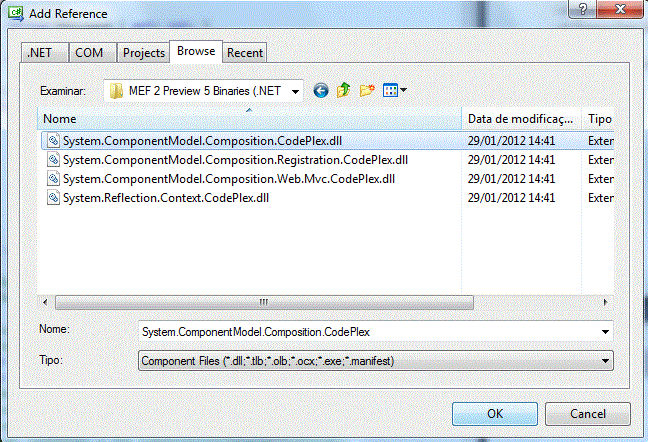The width and height of the screenshot is (648, 442).
Task: Sort by Data de modificação column
Action: 521,119
